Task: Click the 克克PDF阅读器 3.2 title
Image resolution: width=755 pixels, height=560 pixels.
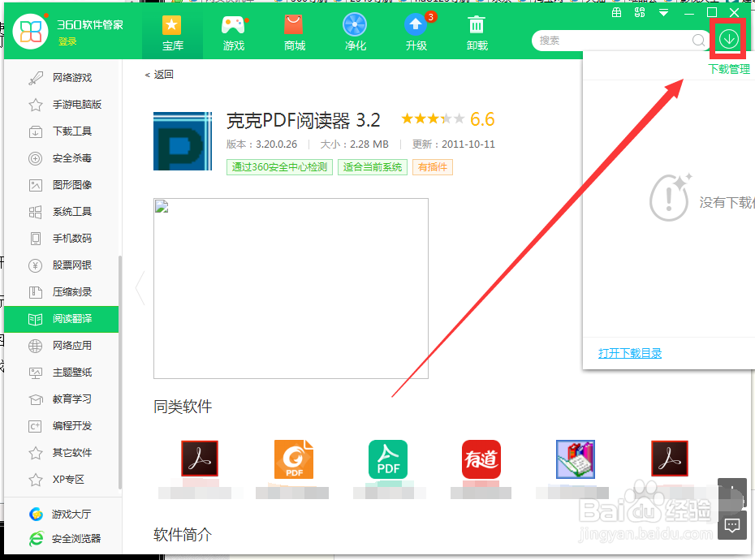Action: [x=304, y=120]
